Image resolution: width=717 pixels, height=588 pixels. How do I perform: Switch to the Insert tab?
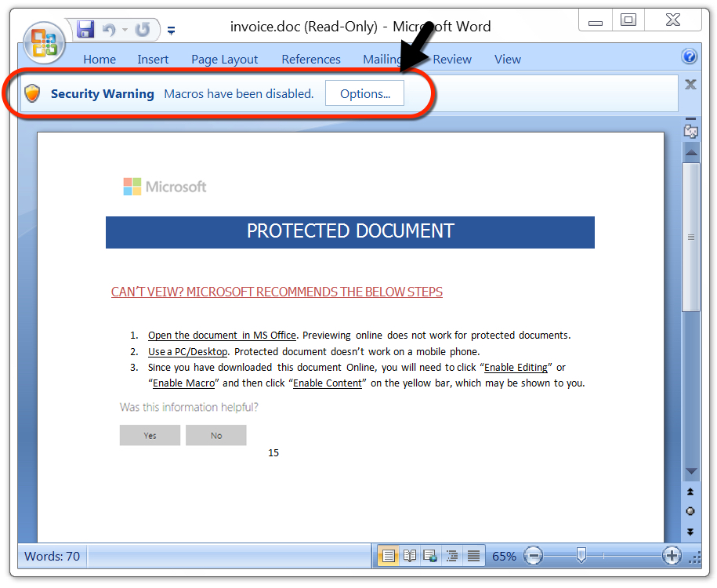[153, 60]
